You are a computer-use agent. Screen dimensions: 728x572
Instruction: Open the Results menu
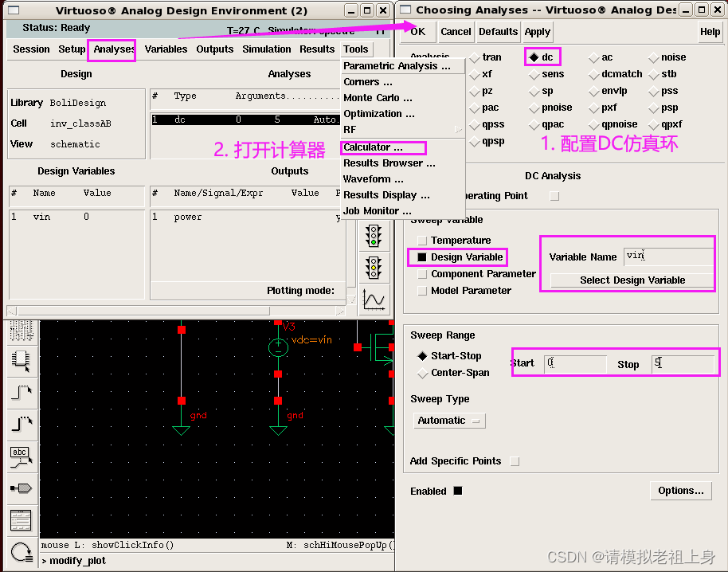(x=317, y=49)
